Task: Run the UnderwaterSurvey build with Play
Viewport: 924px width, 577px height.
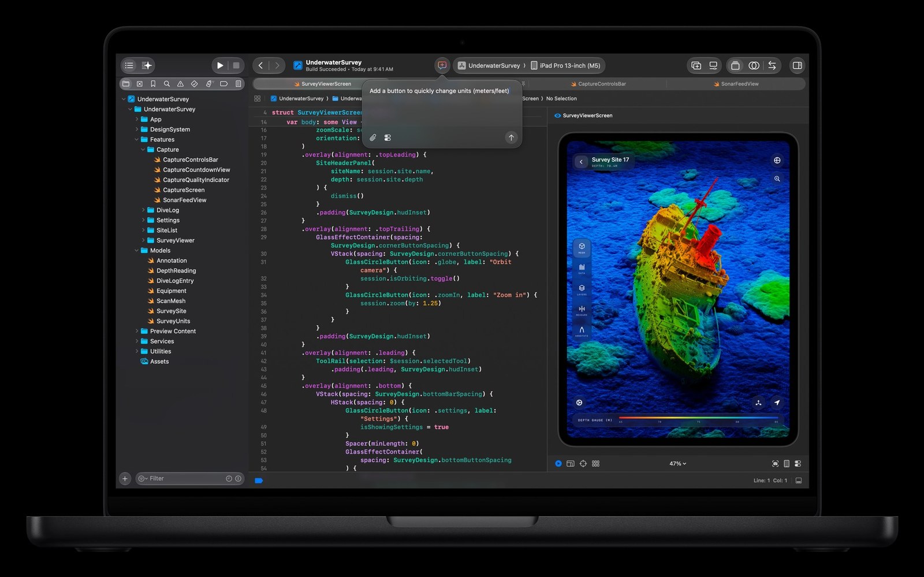Action: tap(220, 66)
